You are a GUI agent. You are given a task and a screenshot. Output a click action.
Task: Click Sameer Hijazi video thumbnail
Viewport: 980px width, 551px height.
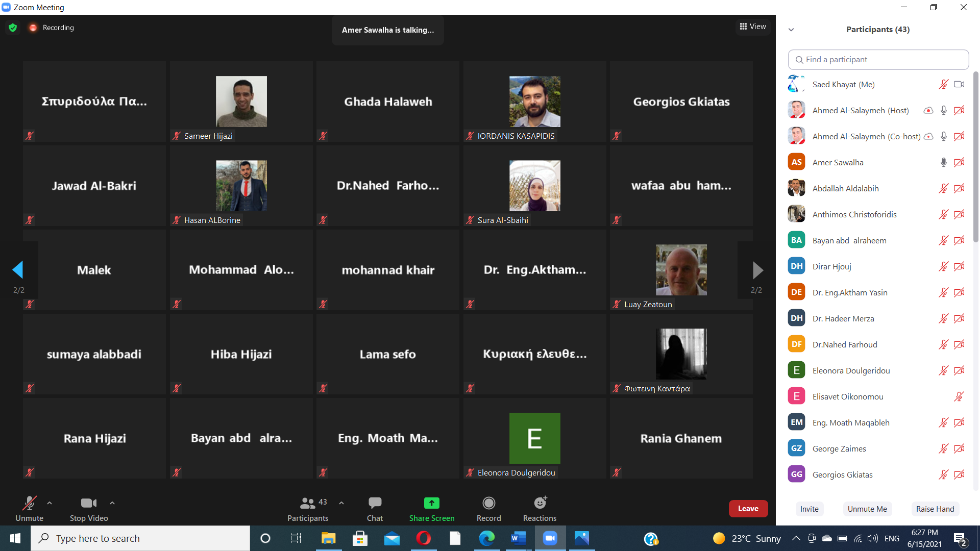pos(241,102)
